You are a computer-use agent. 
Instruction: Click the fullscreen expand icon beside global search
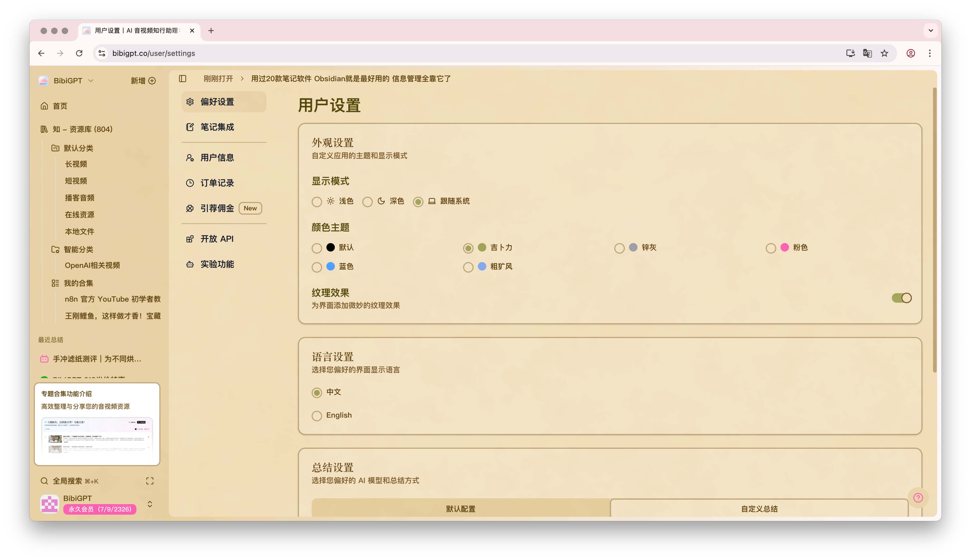(150, 481)
